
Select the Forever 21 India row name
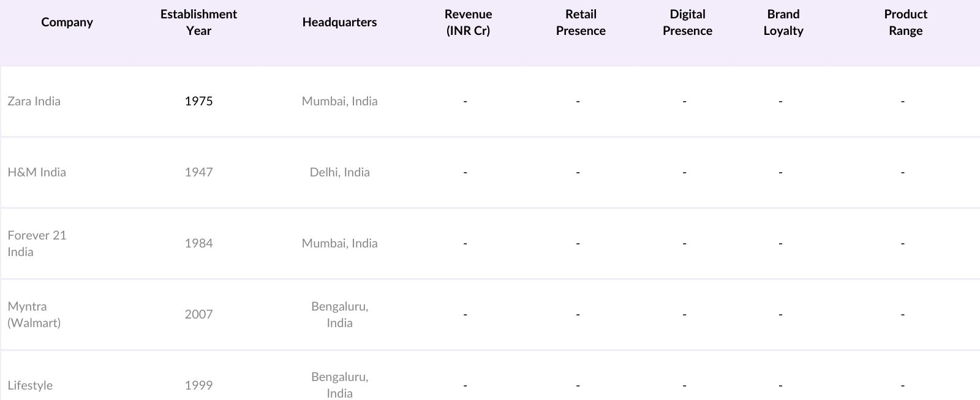tap(37, 243)
